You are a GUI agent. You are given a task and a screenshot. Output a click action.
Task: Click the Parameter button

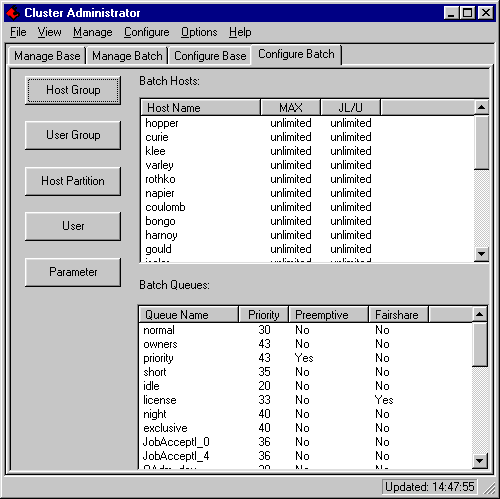pyautogui.click(x=73, y=272)
